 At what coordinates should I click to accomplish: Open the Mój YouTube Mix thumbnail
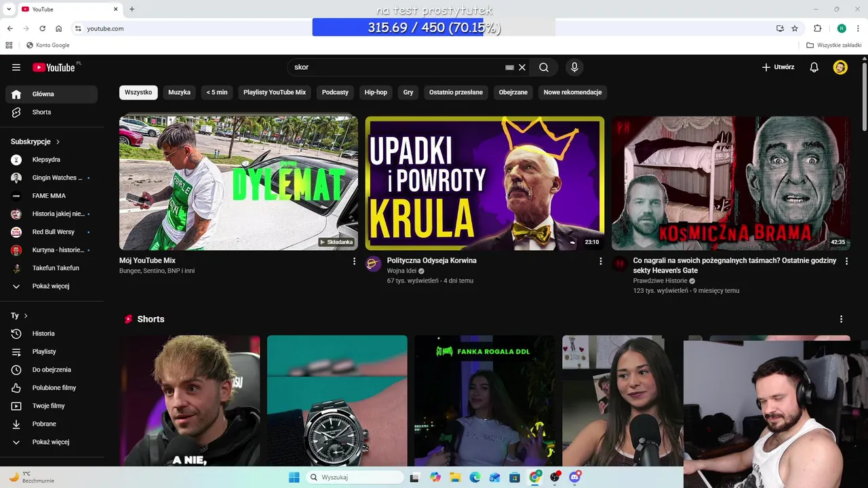[x=239, y=183]
